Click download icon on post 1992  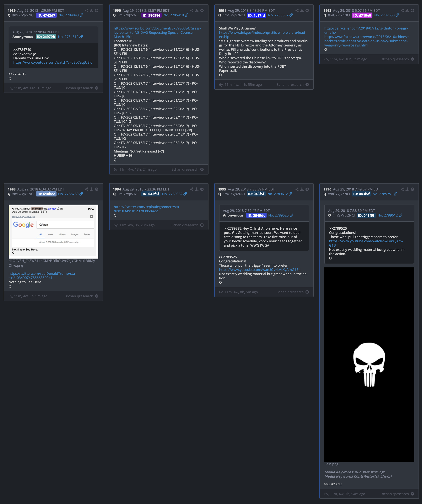coord(407,11)
